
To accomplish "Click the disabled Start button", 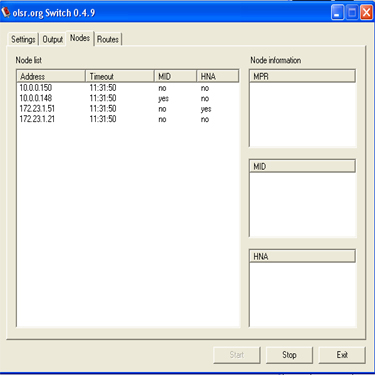I will tap(237, 355).
